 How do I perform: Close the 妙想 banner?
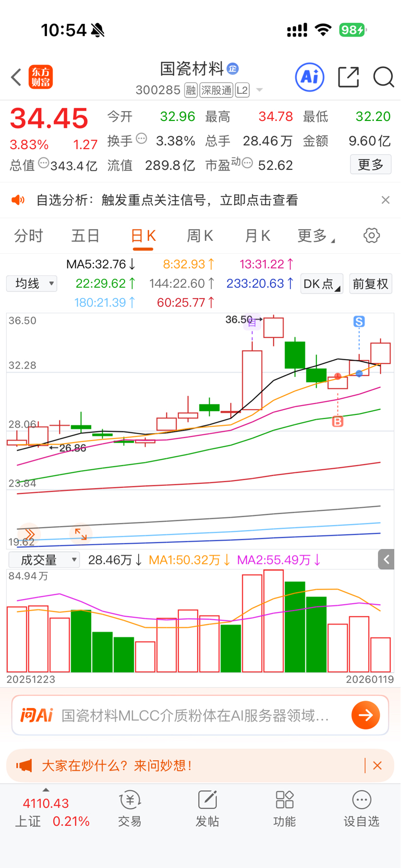378,765
